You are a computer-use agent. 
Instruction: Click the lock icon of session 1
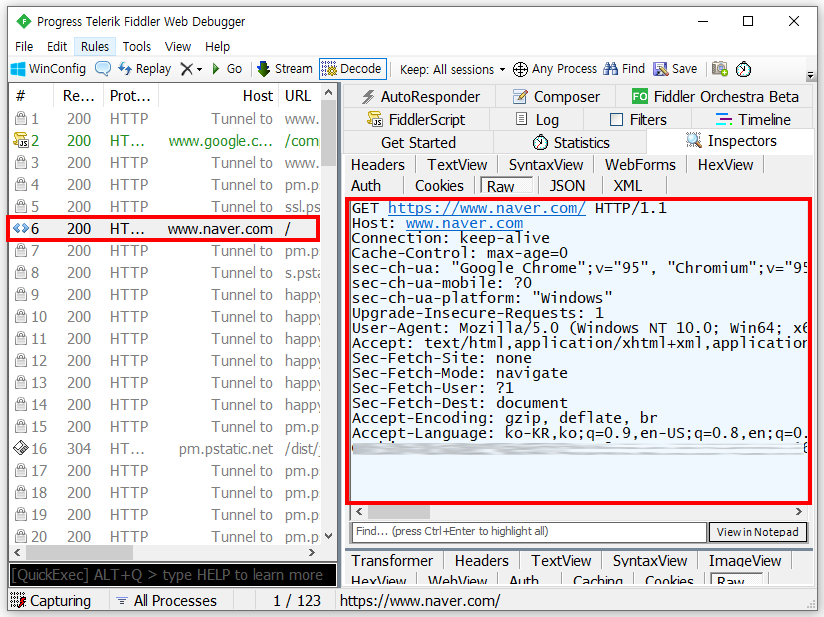(x=20, y=118)
